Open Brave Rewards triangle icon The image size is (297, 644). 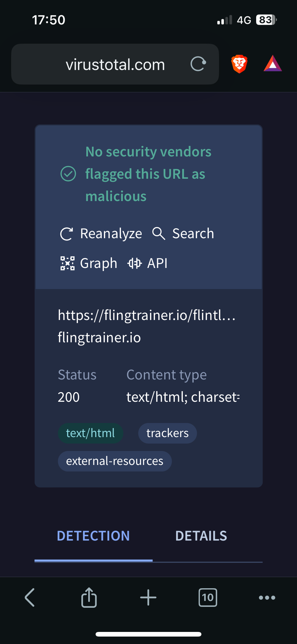tap(273, 64)
